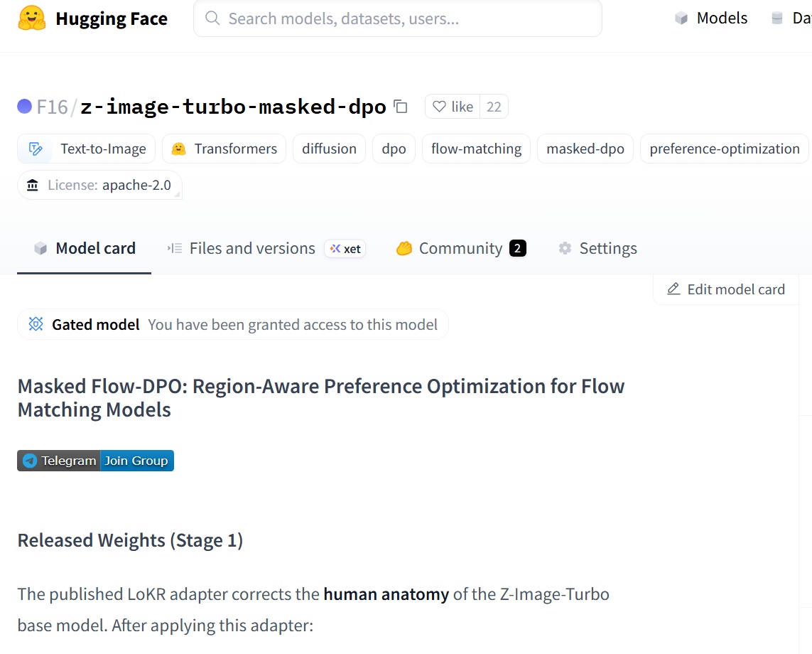Click the Files and versions list icon

tap(175, 248)
